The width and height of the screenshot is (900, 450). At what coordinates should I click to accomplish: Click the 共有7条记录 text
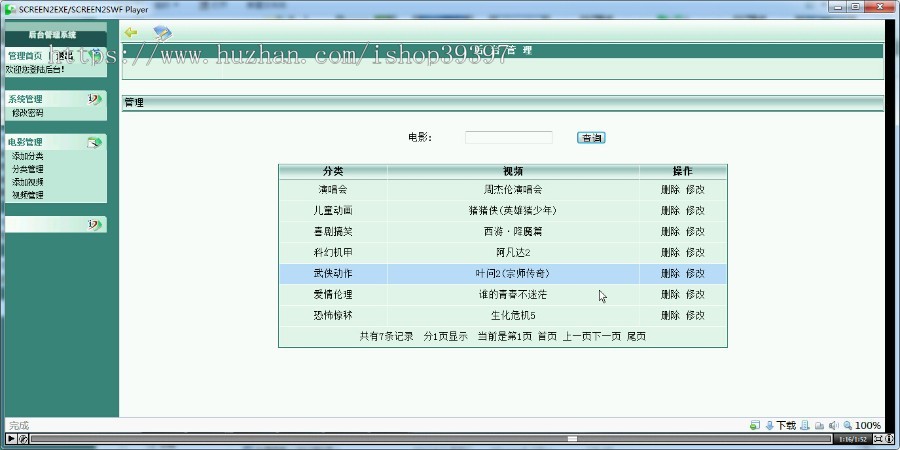click(386, 336)
